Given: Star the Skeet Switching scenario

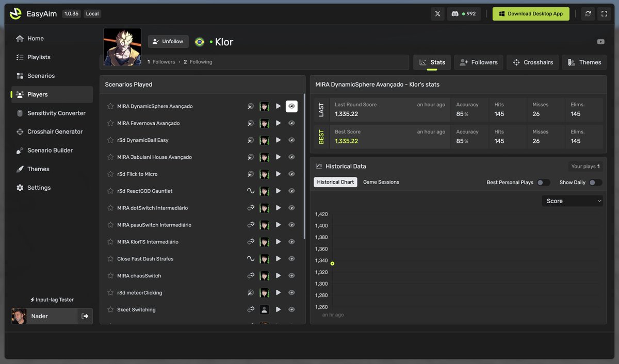Looking at the screenshot, I should click(x=110, y=309).
